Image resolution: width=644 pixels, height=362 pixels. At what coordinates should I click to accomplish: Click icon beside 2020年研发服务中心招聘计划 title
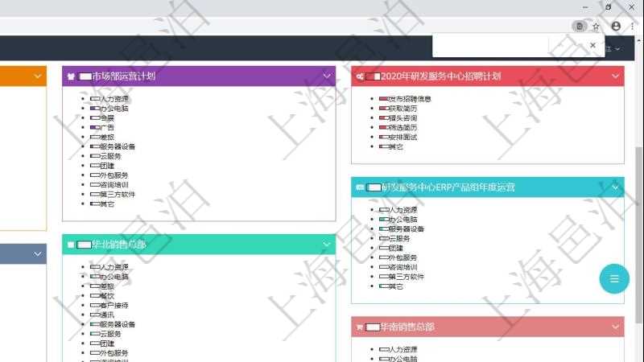[359, 76]
